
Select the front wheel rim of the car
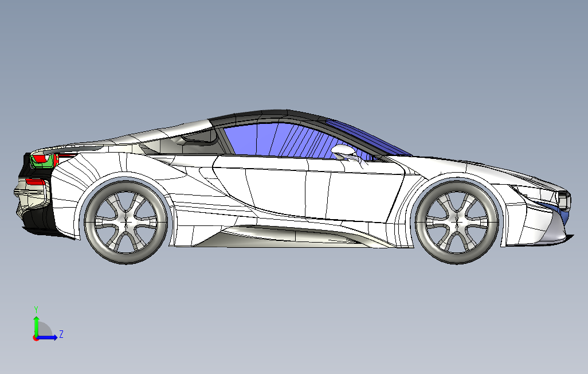(457, 221)
